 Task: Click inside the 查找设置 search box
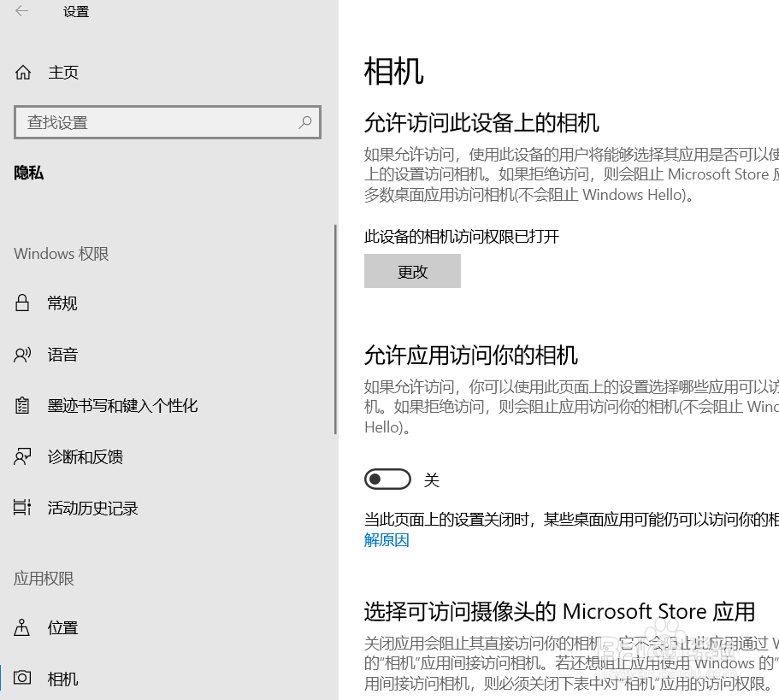coord(154,123)
